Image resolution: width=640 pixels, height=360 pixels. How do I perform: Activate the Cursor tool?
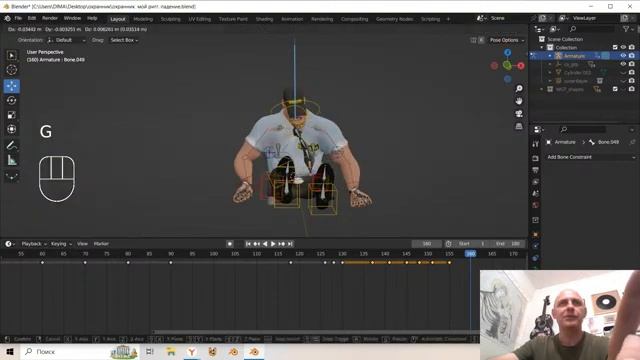[11, 70]
